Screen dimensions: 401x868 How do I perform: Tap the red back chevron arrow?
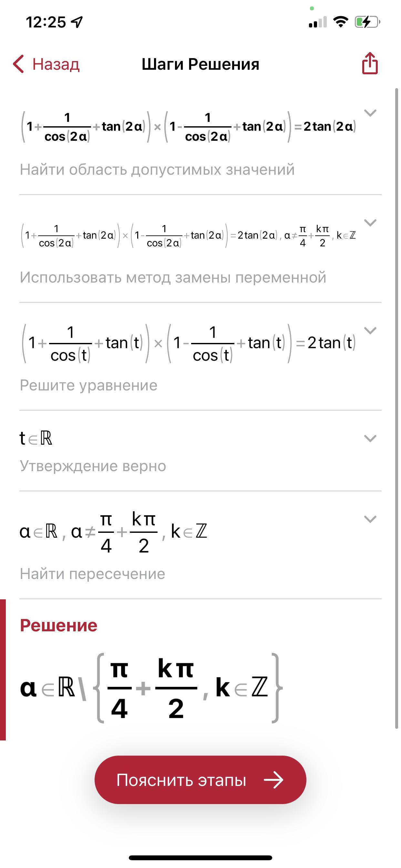18,64
